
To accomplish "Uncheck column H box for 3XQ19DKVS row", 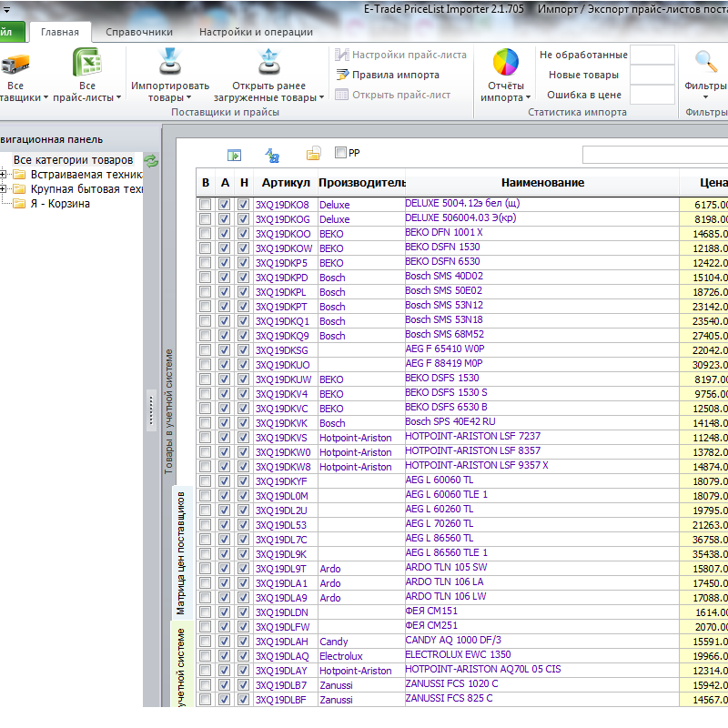I will pos(243,438).
